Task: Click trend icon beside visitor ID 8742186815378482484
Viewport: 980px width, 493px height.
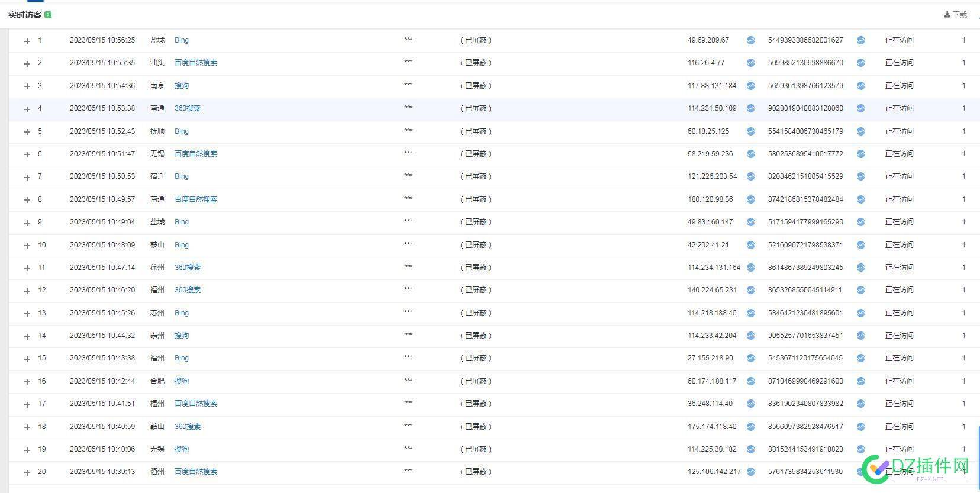Action: [x=861, y=199]
